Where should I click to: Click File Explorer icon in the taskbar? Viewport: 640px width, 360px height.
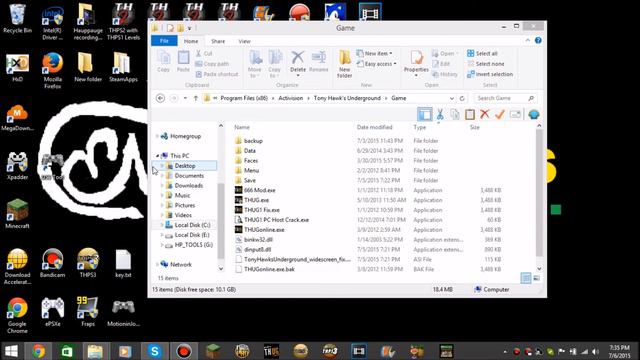(x=95, y=351)
